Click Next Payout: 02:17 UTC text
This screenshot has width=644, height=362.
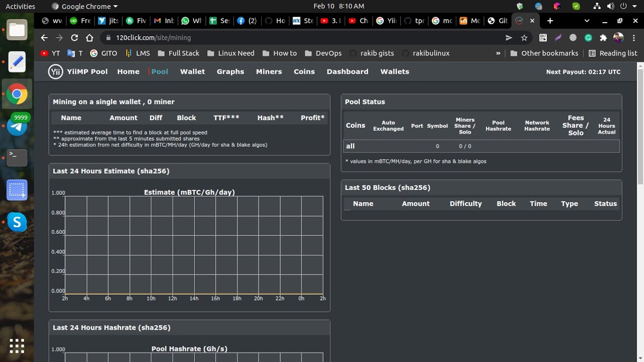coord(583,72)
